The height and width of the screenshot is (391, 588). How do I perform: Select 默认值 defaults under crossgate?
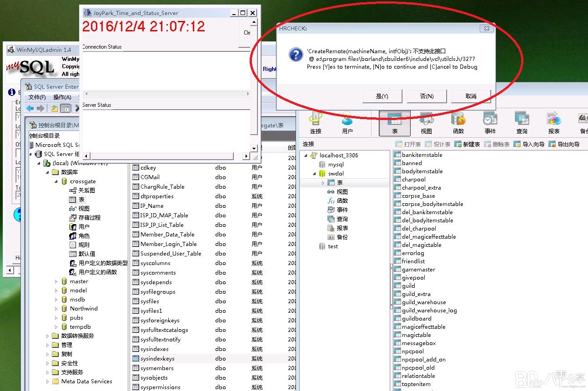click(x=82, y=254)
